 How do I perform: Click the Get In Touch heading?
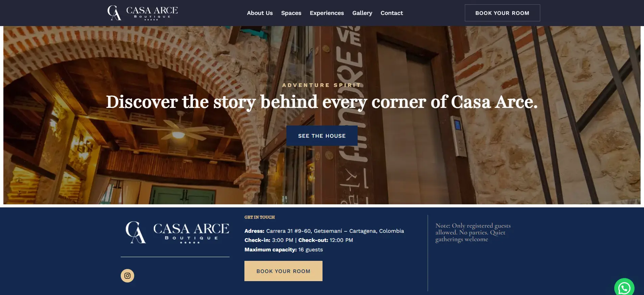pyautogui.click(x=260, y=217)
